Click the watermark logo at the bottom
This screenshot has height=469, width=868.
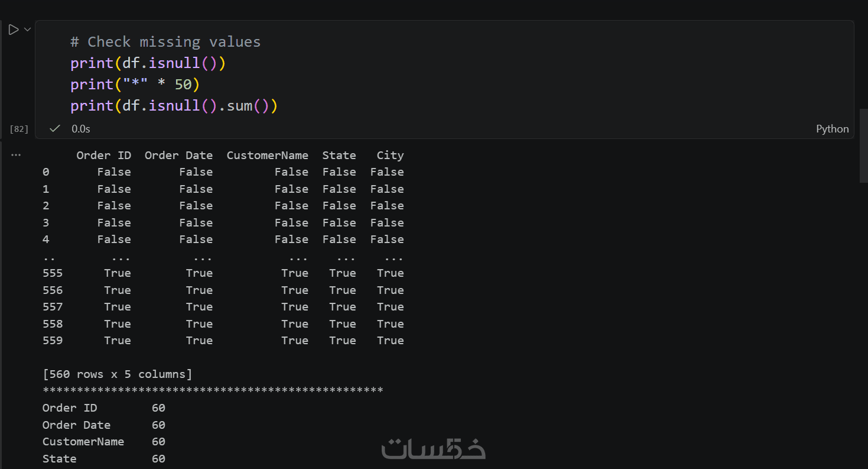point(433,449)
